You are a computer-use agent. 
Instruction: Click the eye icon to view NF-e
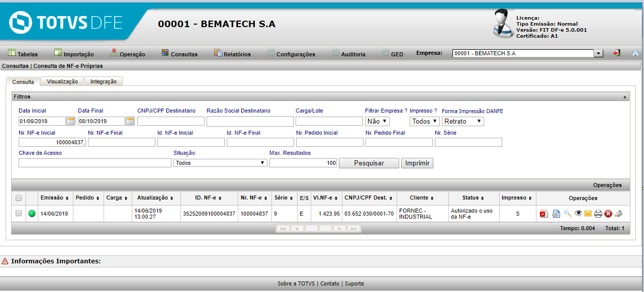(x=578, y=213)
